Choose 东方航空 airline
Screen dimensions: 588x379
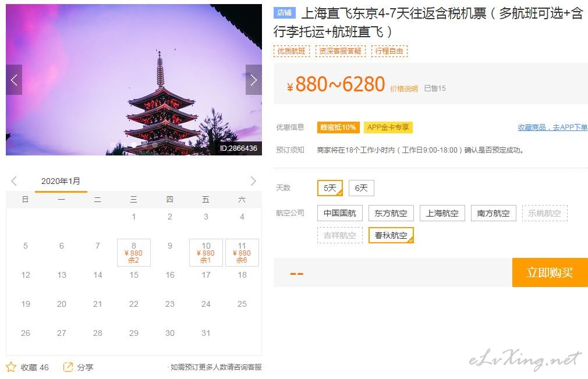coord(391,213)
